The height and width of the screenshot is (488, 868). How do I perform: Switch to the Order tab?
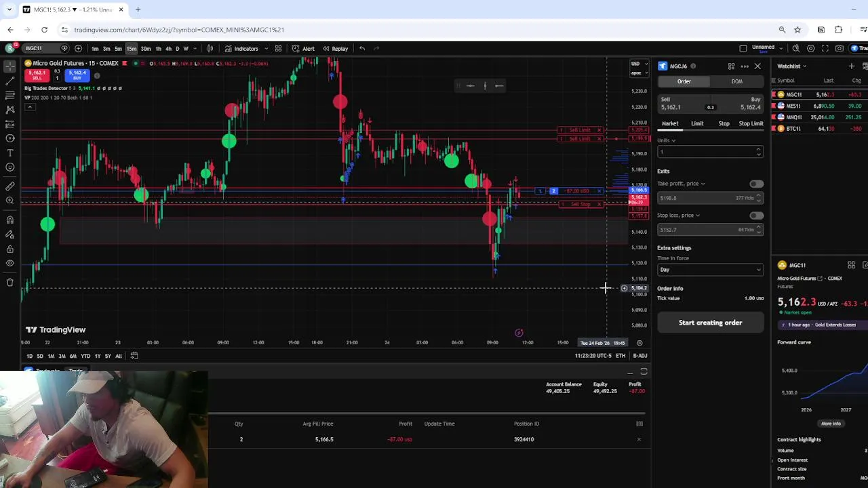coord(684,81)
